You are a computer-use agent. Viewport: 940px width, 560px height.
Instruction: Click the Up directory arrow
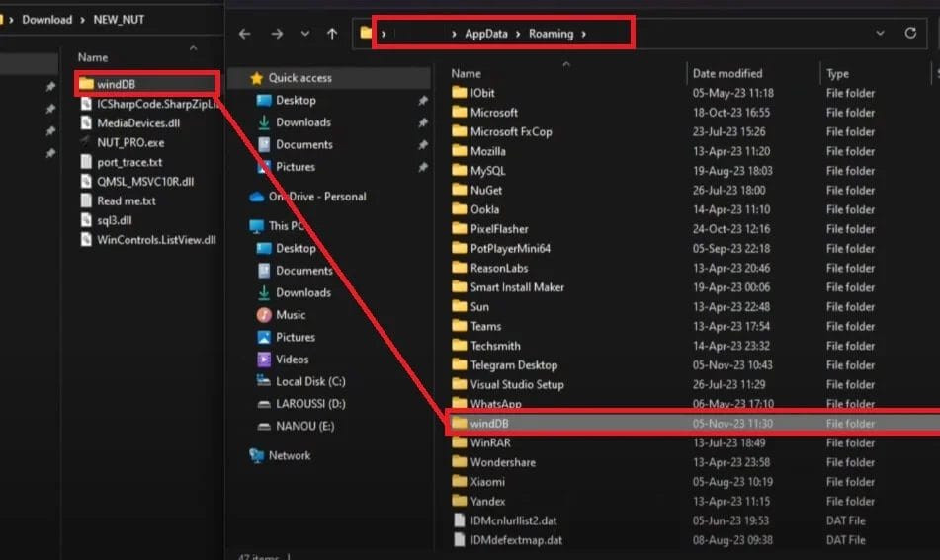click(x=332, y=34)
